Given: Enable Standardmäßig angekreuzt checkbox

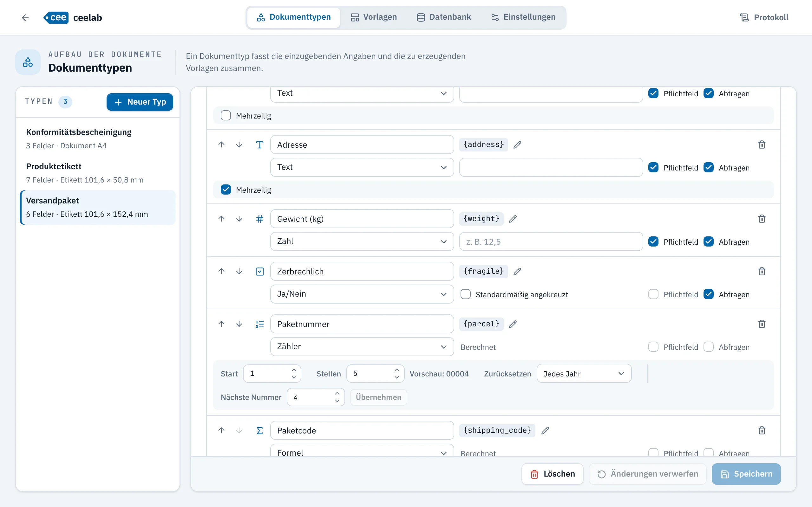Looking at the screenshot, I should pyautogui.click(x=465, y=294).
